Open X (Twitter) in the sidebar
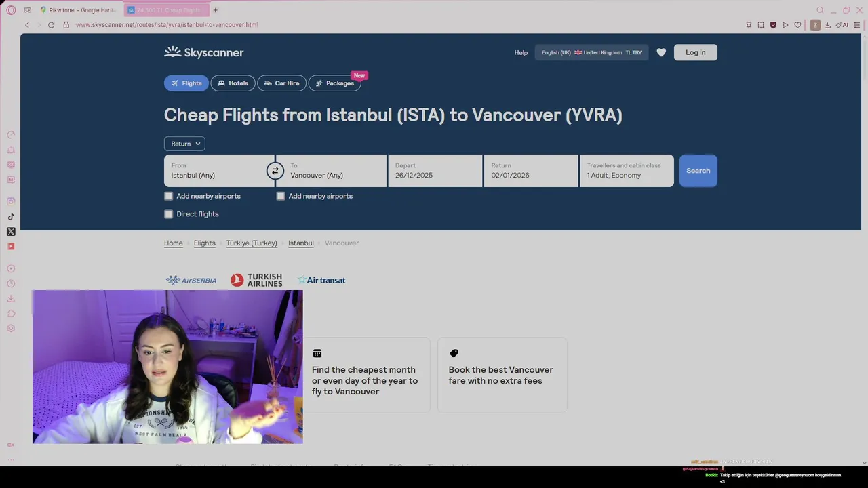The height and width of the screenshot is (488, 868). click(x=11, y=232)
